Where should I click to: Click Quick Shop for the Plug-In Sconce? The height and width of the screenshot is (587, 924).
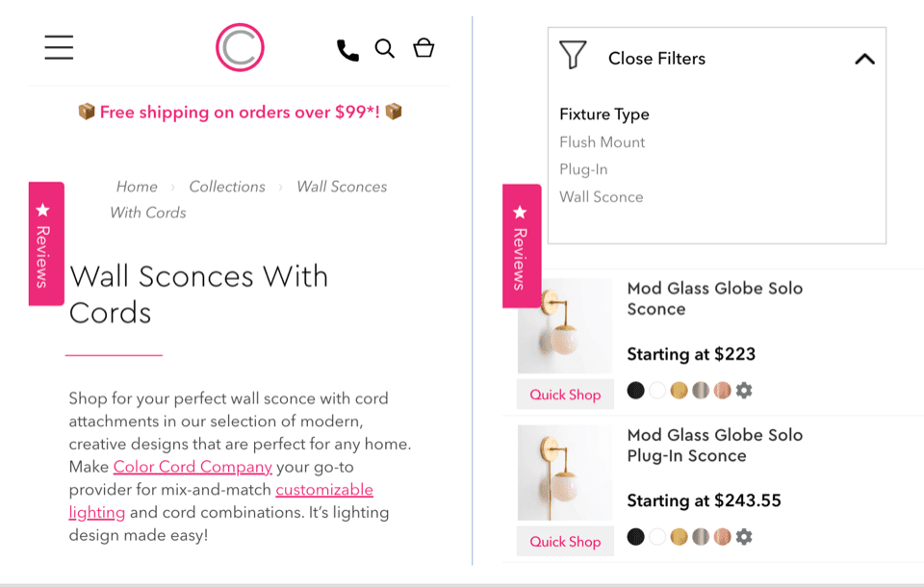pyautogui.click(x=565, y=541)
